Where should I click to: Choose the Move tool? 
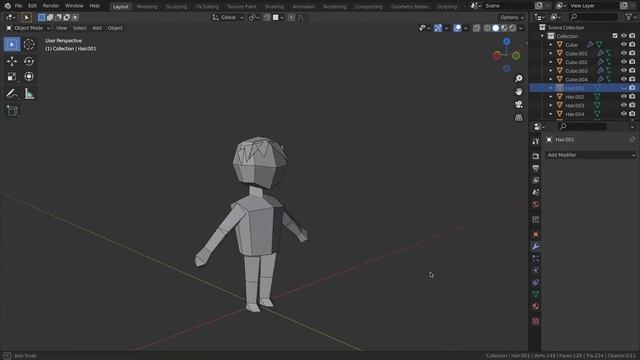12,61
